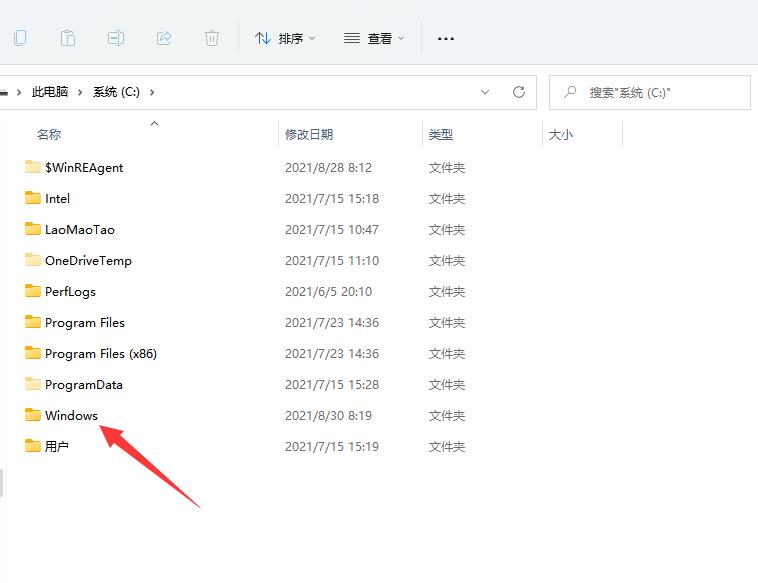
Task: Expand chevron after 系统 (C:) breadcrumb
Action: tap(152, 92)
